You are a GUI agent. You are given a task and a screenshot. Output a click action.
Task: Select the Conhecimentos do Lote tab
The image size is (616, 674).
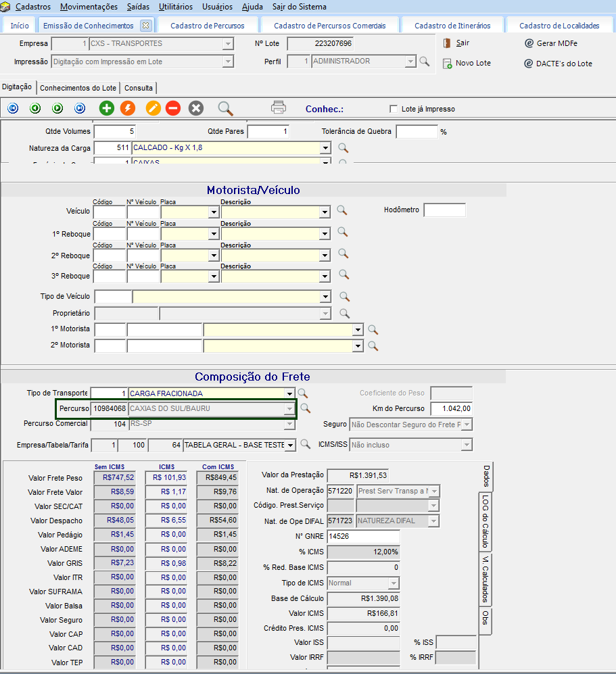[x=78, y=88]
